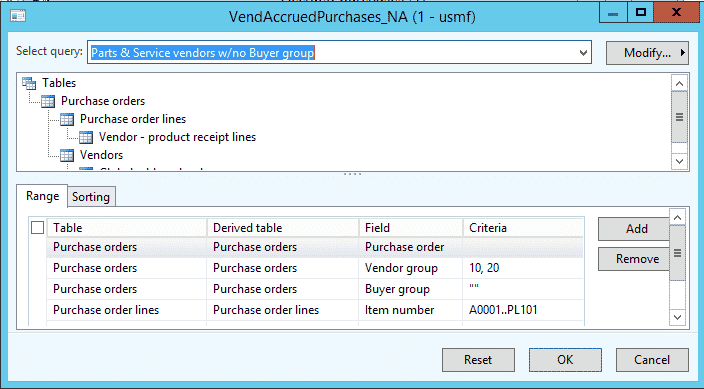Switch to the Sorting tab
The height and width of the screenshot is (389, 704).
91,197
